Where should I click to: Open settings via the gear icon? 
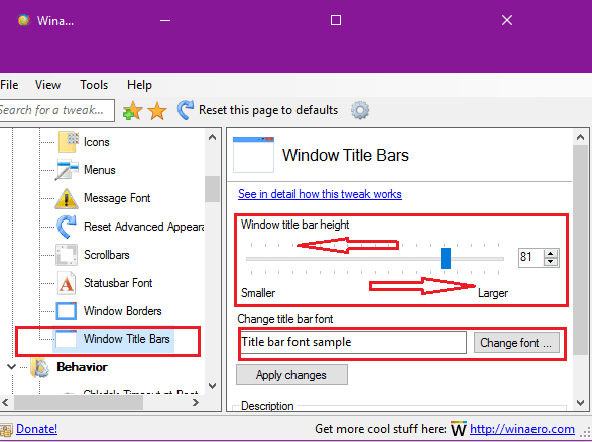click(x=360, y=110)
